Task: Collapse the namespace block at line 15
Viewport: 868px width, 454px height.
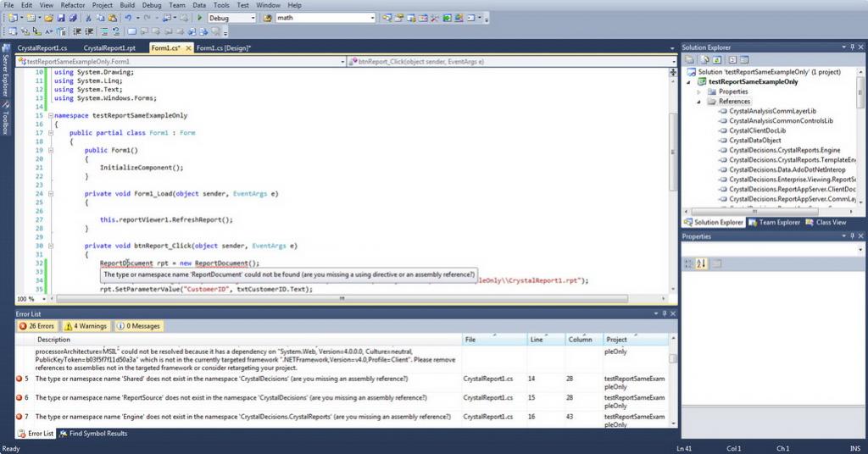Action: [x=50, y=115]
